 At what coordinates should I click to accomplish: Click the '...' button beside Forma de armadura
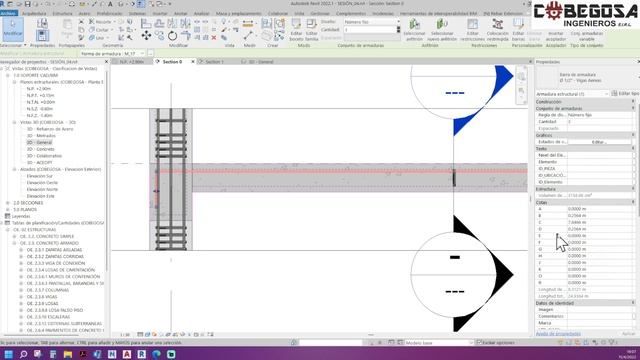150,53
